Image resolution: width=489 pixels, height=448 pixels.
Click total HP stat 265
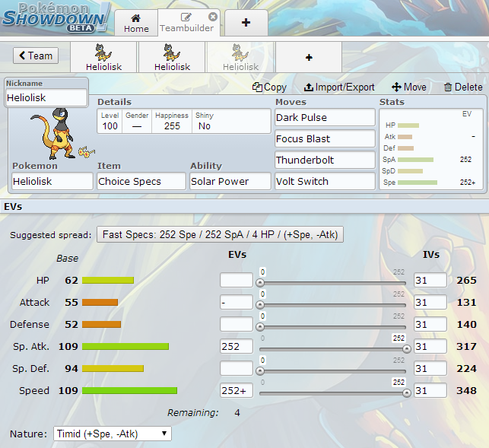[x=466, y=280]
